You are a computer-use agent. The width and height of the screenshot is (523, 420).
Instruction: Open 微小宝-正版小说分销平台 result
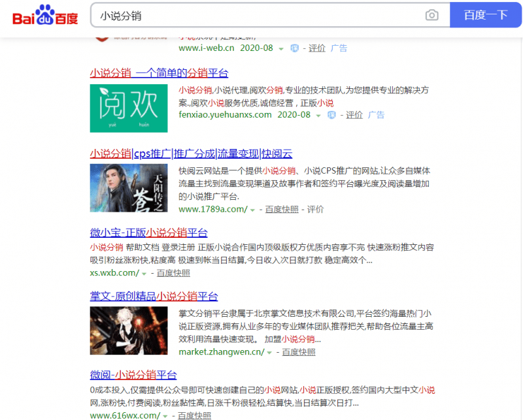[150, 233]
